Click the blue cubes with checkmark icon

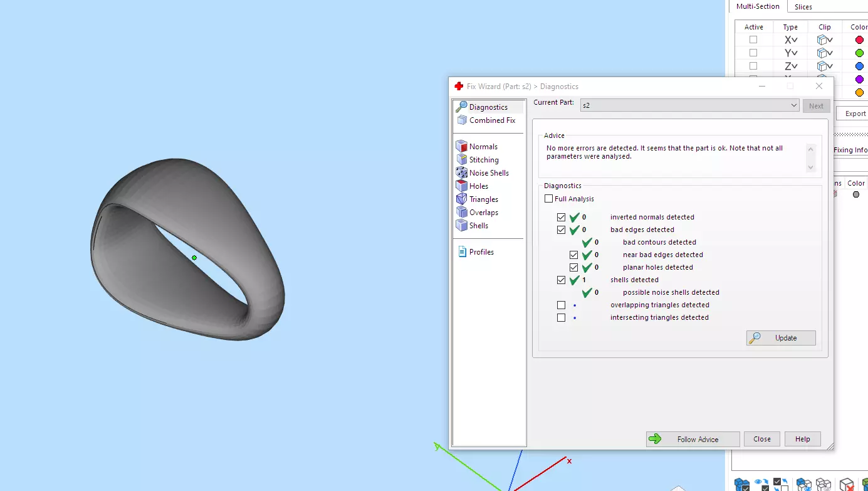click(x=742, y=485)
